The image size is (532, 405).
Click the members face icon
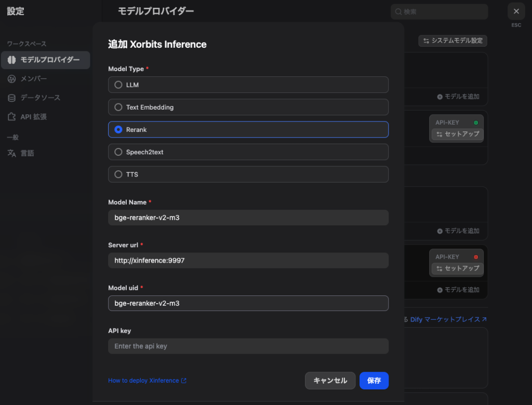coord(11,79)
